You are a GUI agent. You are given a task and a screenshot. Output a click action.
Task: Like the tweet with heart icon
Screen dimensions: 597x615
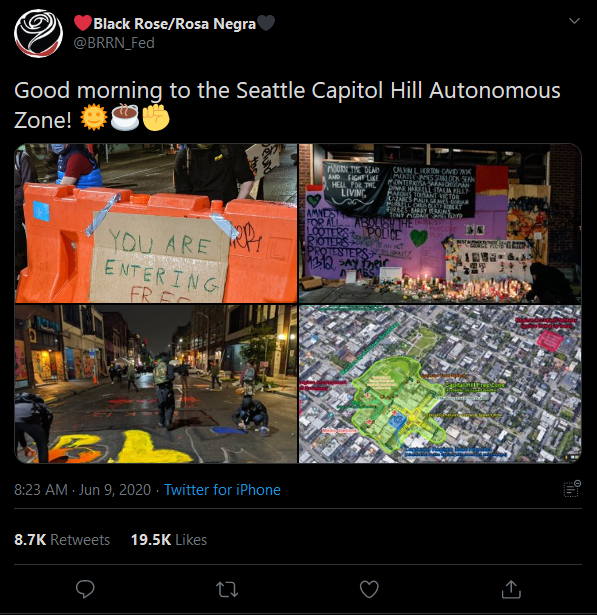(369, 589)
